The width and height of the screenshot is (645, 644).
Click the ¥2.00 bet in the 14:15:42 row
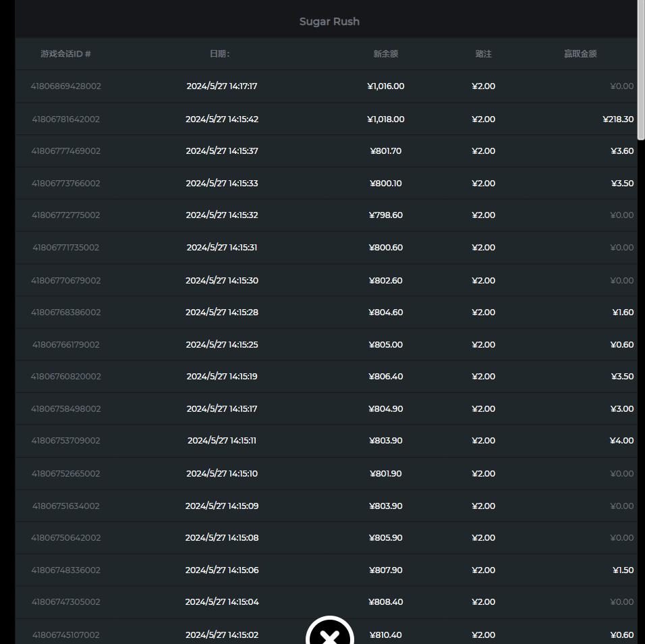point(483,119)
